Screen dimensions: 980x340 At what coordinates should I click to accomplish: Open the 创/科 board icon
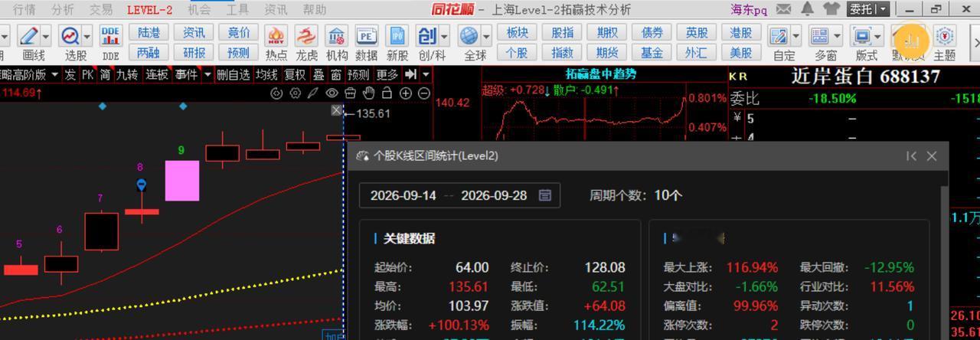point(427,37)
